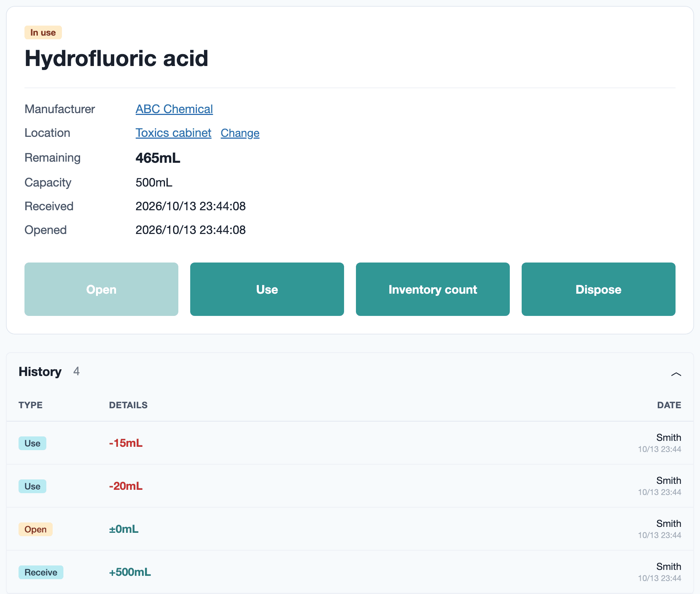Click the Remaining field label
Viewport: 700px width, 594px height.
point(52,158)
